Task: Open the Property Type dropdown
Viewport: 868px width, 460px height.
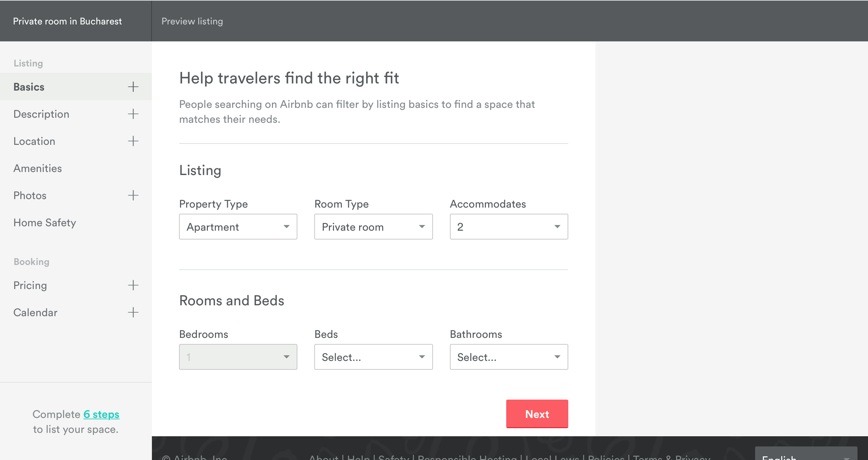Action: [238, 227]
